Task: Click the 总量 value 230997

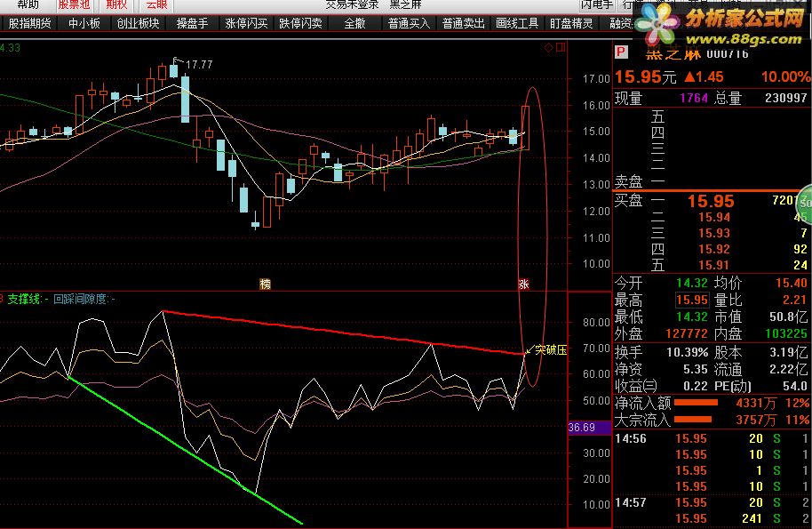Action: [x=785, y=98]
